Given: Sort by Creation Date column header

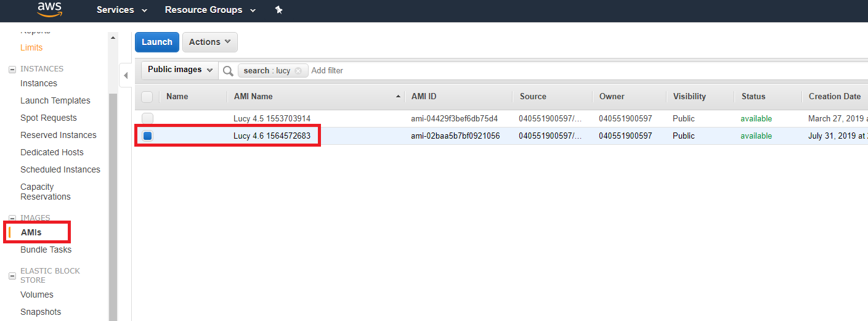Looking at the screenshot, I should (835, 97).
